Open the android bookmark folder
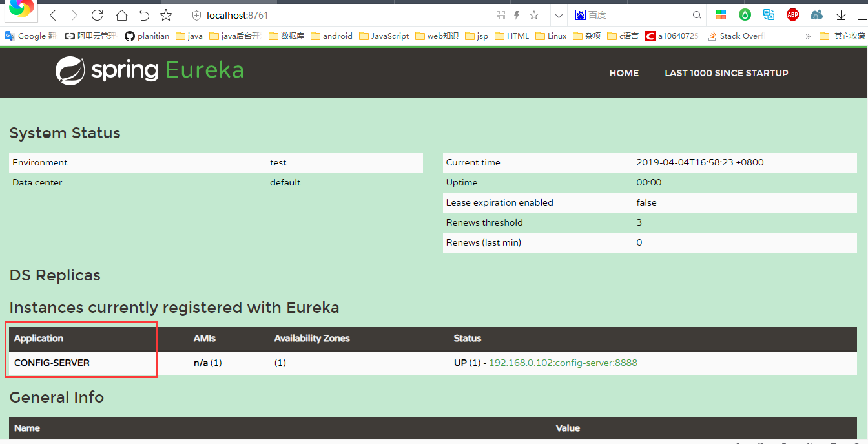Viewport: 868px width, 444px height. click(332, 36)
